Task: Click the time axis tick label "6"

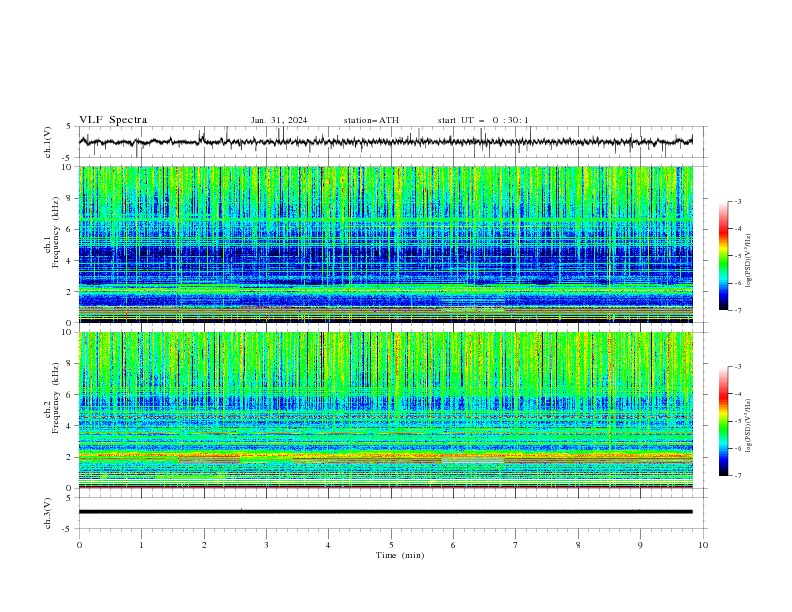Action: point(453,545)
